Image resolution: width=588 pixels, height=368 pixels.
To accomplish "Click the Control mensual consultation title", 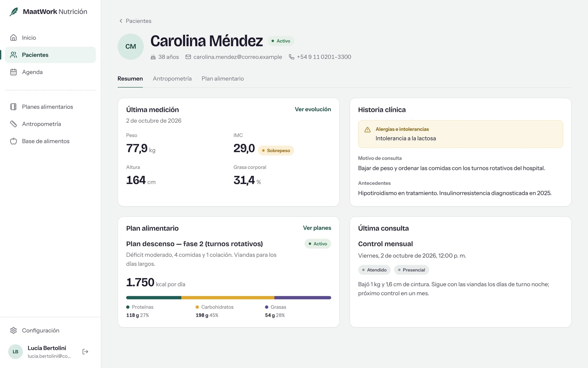I will point(385,244).
